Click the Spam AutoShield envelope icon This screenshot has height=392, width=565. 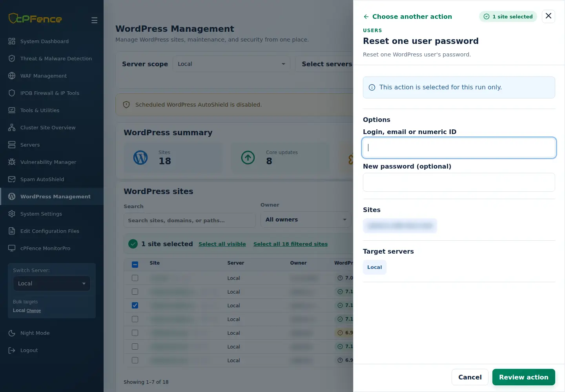coord(12,179)
